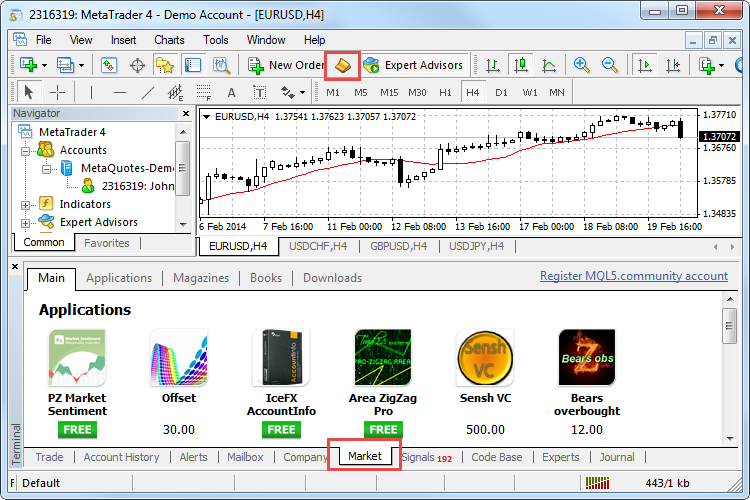Screen dimensions: 750x500
Task: Switch to M30 timeframe
Action: (x=417, y=92)
